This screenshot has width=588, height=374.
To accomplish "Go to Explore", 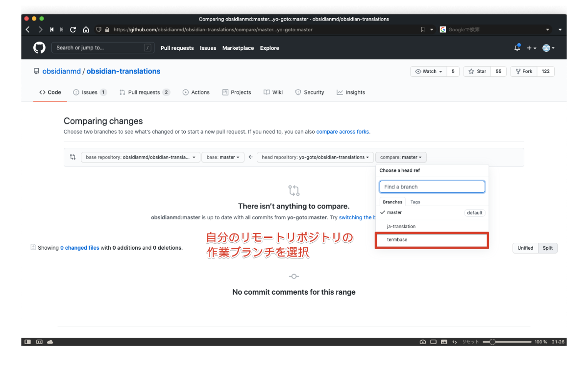I will pos(269,48).
